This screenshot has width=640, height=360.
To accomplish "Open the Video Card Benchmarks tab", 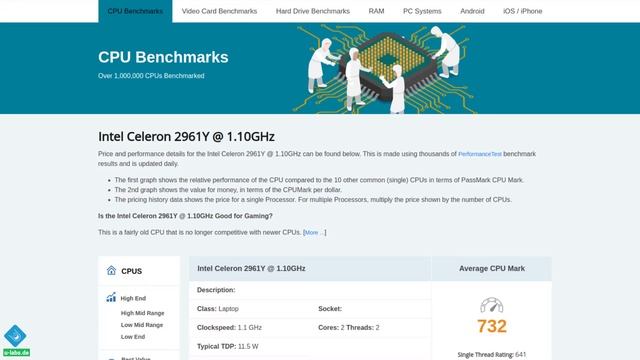I will point(219,11).
